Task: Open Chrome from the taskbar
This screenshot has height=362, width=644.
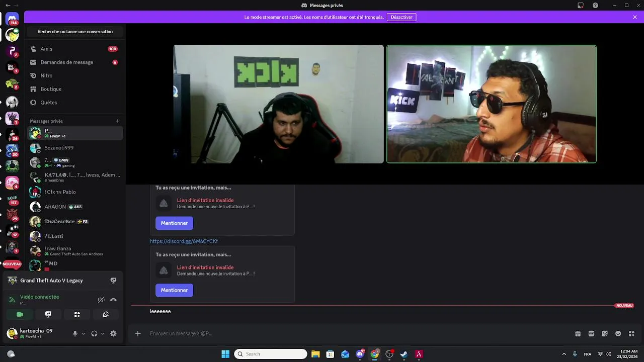Action: tap(375, 354)
